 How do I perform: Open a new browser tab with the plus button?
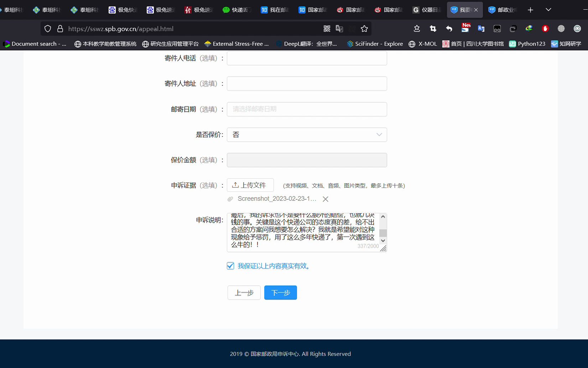[x=530, y=10]
